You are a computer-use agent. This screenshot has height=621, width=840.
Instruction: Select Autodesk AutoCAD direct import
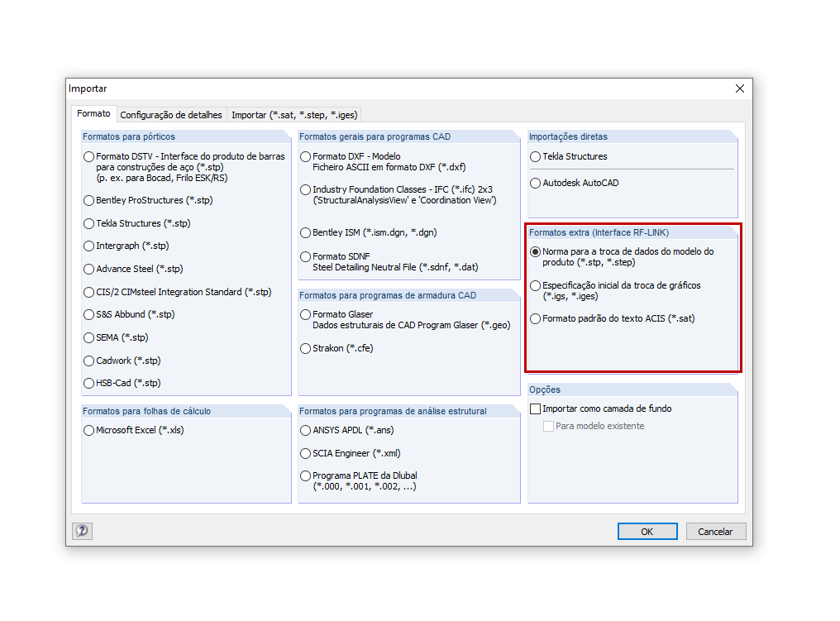click(x=535, y=183)
